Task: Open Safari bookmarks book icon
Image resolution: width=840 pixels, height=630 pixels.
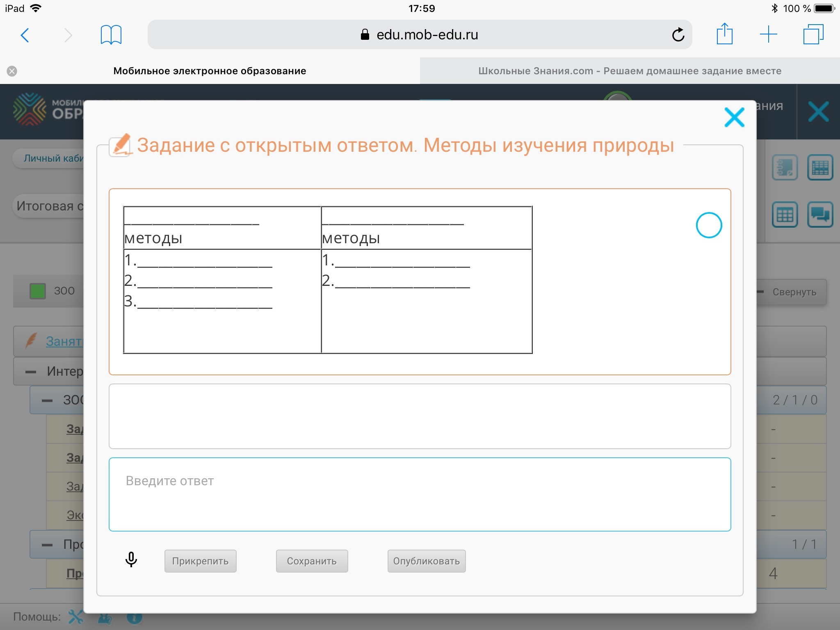Action: 111,35
